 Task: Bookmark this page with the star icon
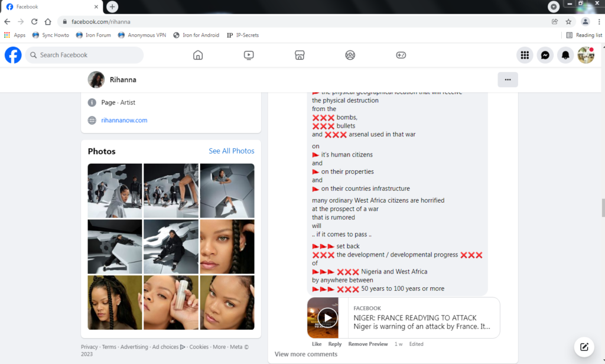point(568,22)
